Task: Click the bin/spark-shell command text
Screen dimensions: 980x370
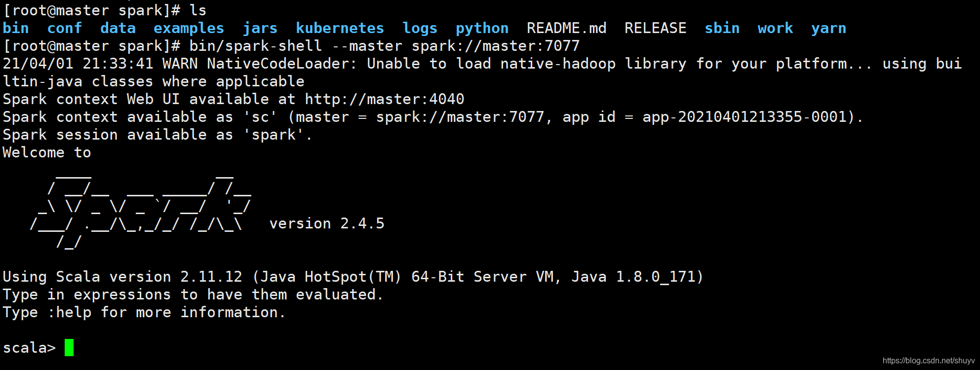Action: pos(255,46)
